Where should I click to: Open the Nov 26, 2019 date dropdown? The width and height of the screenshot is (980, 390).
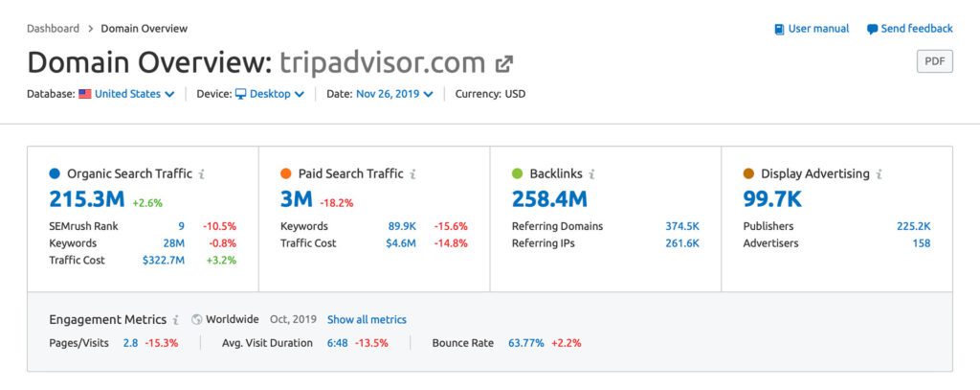coord(394,94)
